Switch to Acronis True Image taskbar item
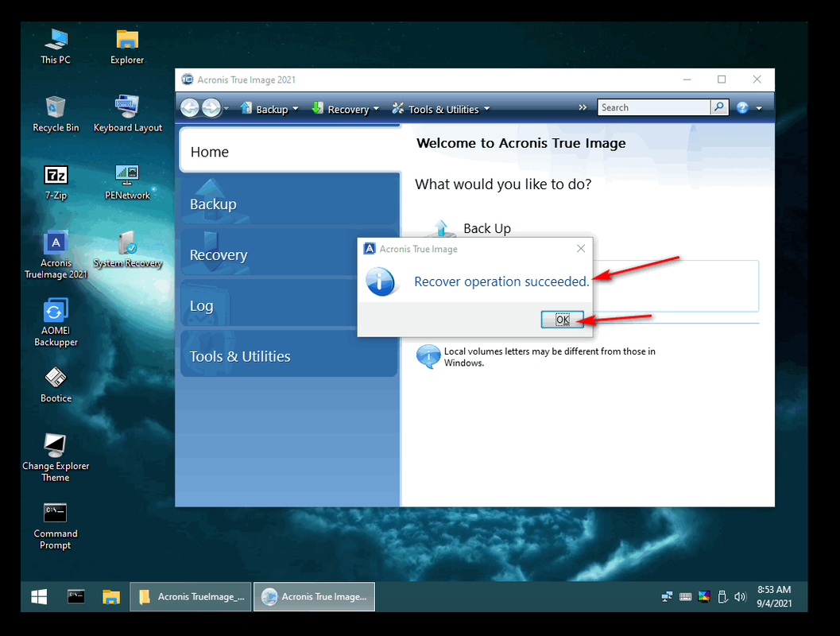Screen dimensions: 840x636 [x=314, y=597]
